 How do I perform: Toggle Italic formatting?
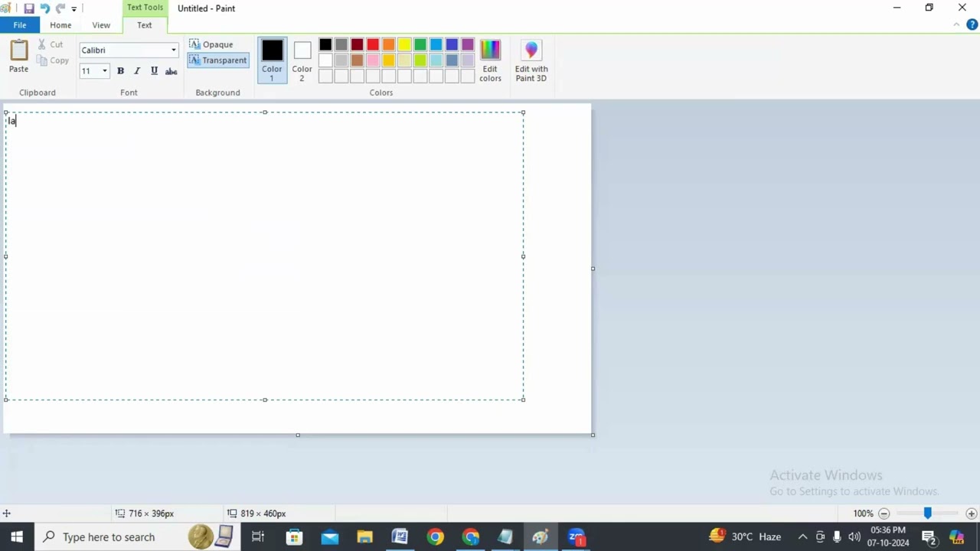pyautogui.click(x=137, y=71)
